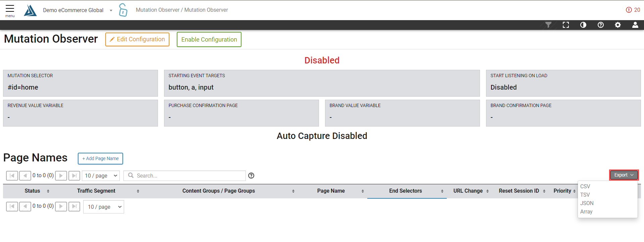Focus the page names Search field
Image resolution: width=644 pixels, height=242 pixels.
(184, 176)
